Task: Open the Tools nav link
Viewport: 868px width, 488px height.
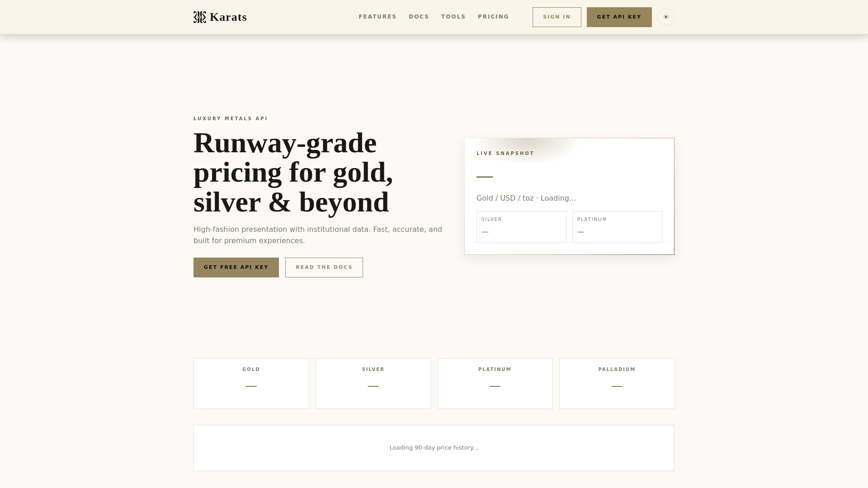Action: tap(453, 17)
